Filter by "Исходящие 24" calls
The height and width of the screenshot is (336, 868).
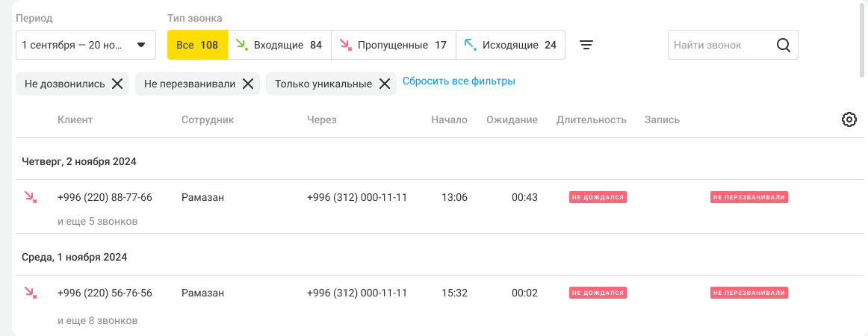click(x=510, y=45)
